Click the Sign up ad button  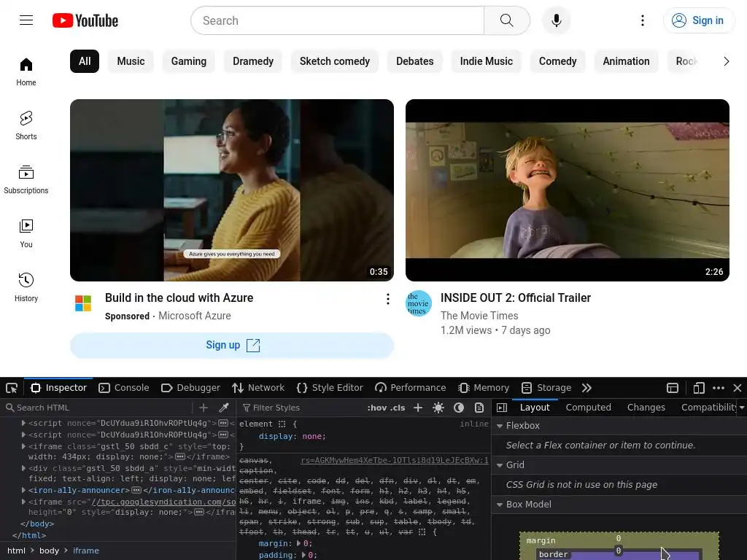tap(232, 345)
